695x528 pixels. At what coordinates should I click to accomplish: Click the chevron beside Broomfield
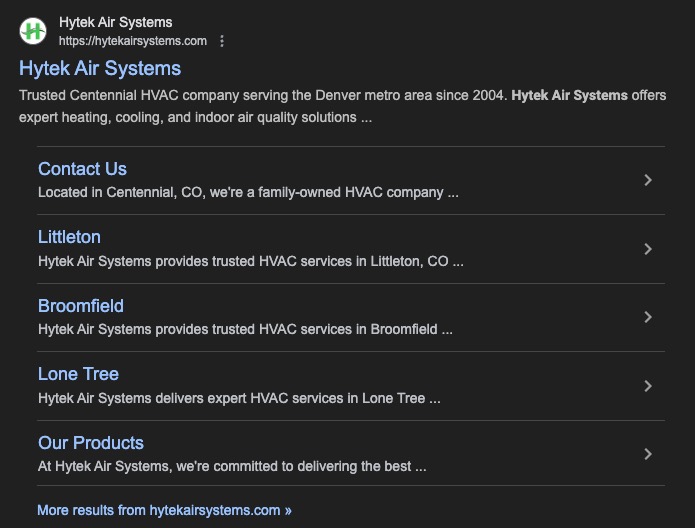coord(648,317)
